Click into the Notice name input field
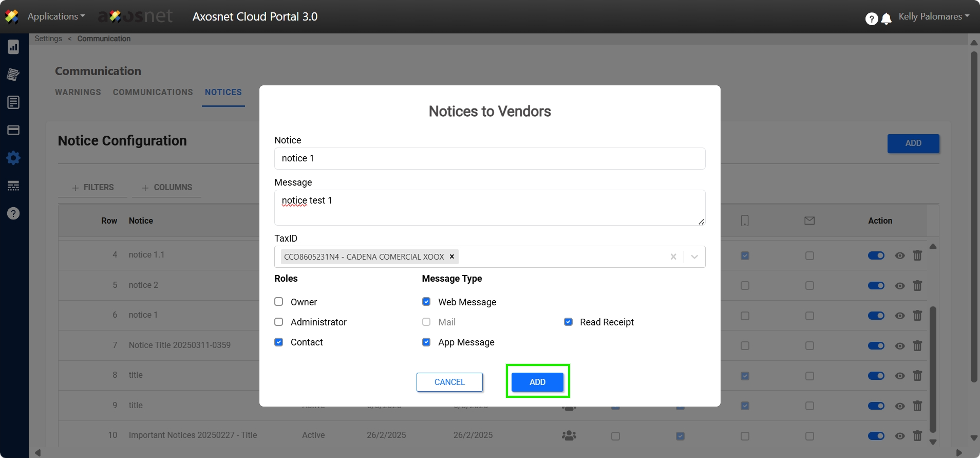 tap(489, 158)
